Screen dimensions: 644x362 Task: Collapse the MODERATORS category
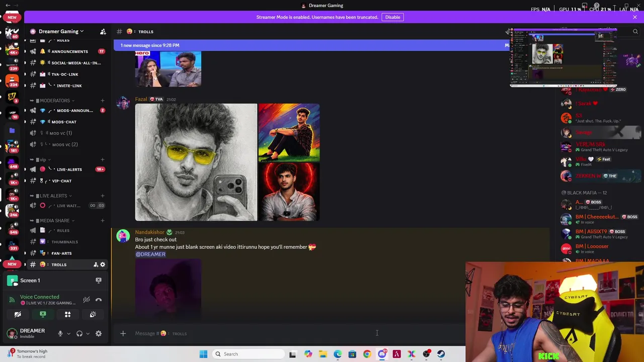54,101
